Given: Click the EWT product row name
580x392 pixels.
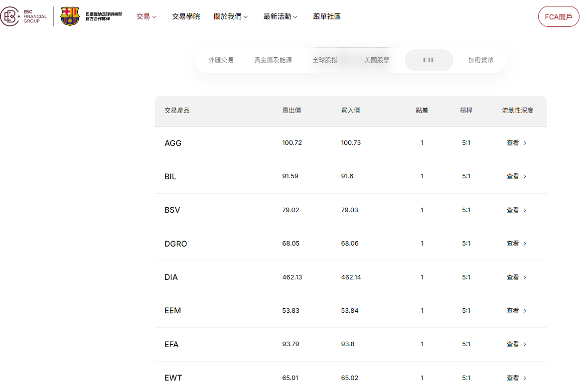Looking at the screenshot, I should 173,378.
